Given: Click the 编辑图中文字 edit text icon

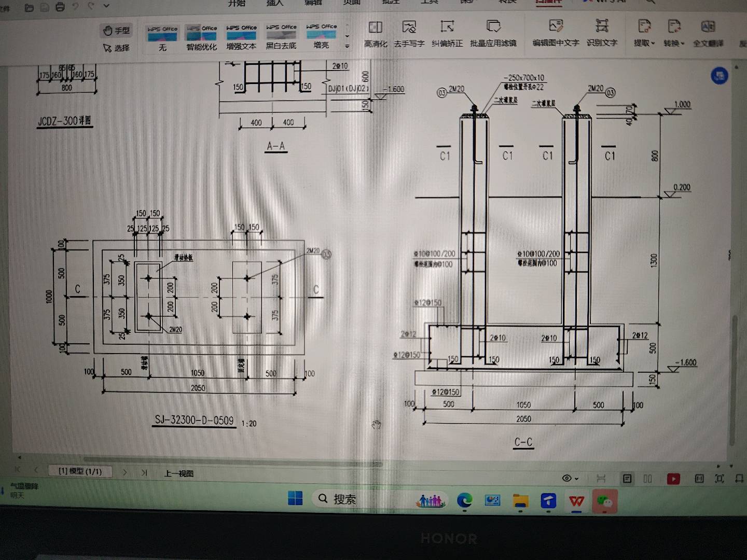Looking at the screenshot, I should 556,34.
